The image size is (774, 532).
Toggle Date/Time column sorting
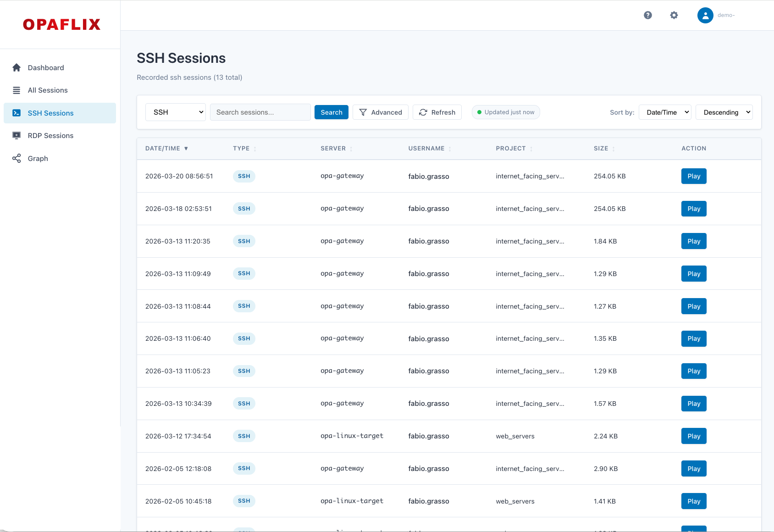(166, 148)
